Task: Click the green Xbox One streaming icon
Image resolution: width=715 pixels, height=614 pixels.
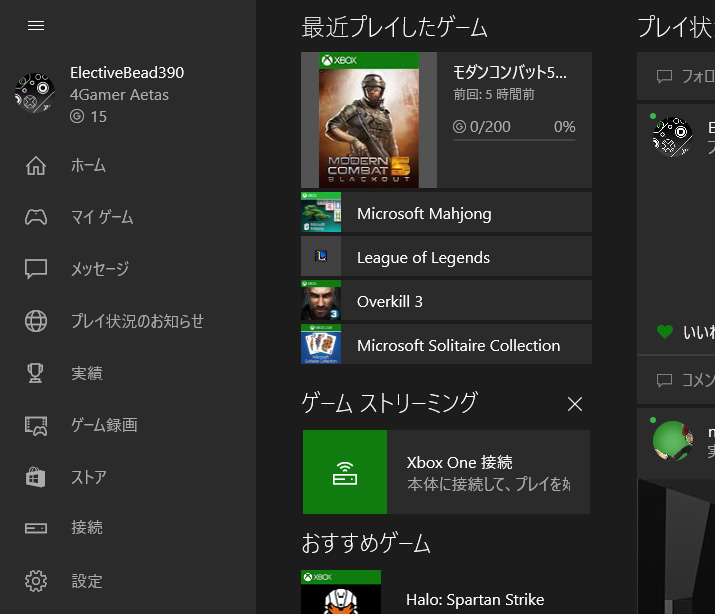Action: (x=345, y=472)
